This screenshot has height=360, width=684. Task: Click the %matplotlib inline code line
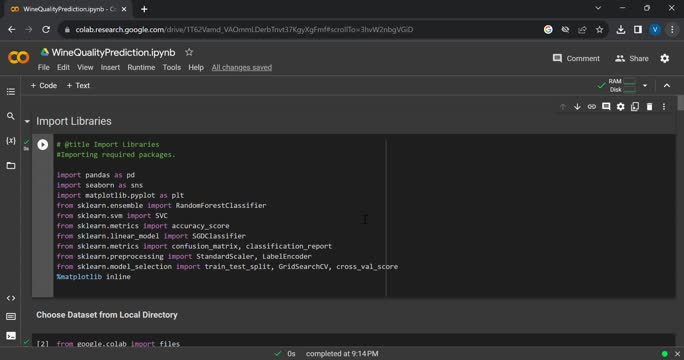tap(93, 277)
